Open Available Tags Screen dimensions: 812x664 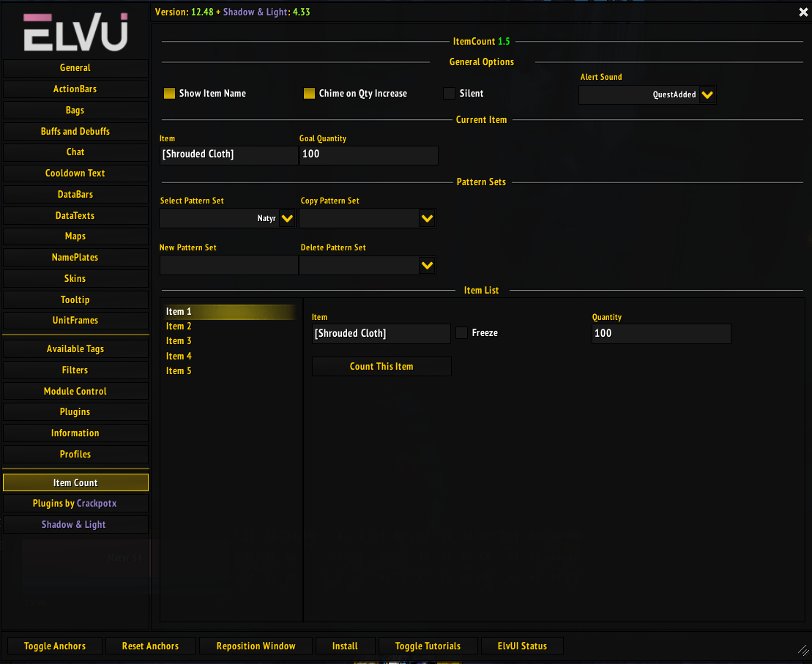(75, 349)
